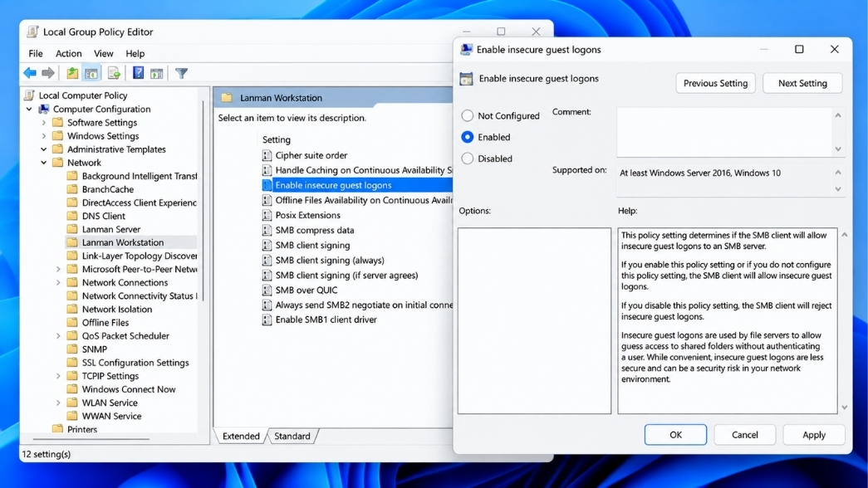
Task: Click the Computer Configuration icon in tree
Action: [x=44, y=109]
